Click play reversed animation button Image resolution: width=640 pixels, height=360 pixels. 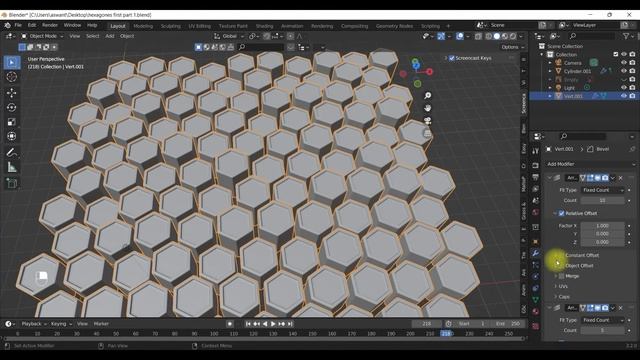click(x=265, y=324)
